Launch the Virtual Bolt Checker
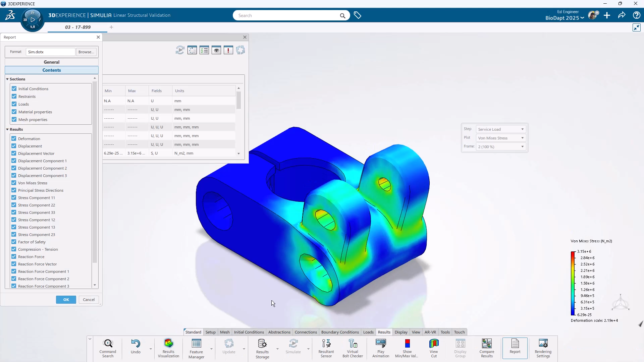Image resolution: width=644 pixels, height=362 pixels. pyautogui.click(x=353, y=348)
